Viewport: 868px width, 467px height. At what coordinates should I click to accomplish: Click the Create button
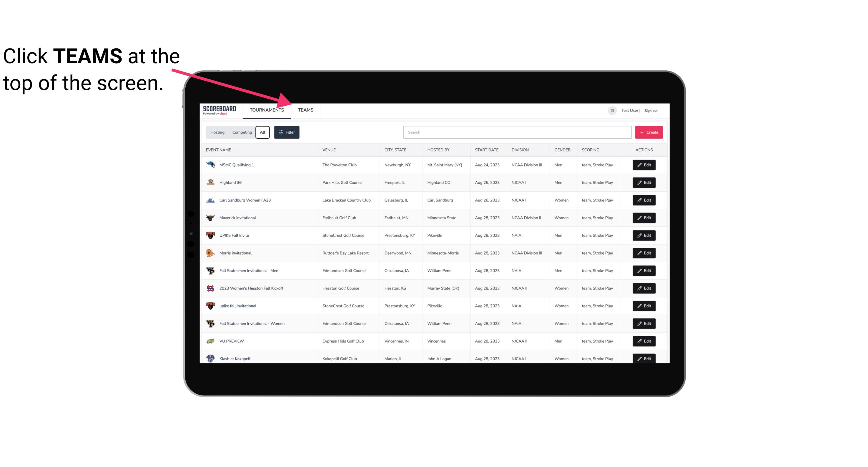649,132
